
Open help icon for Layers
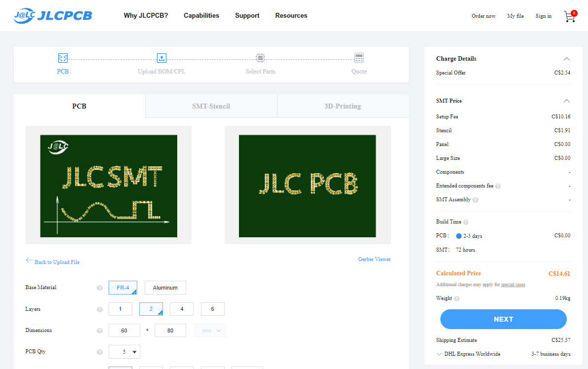(x=99, y=309)
